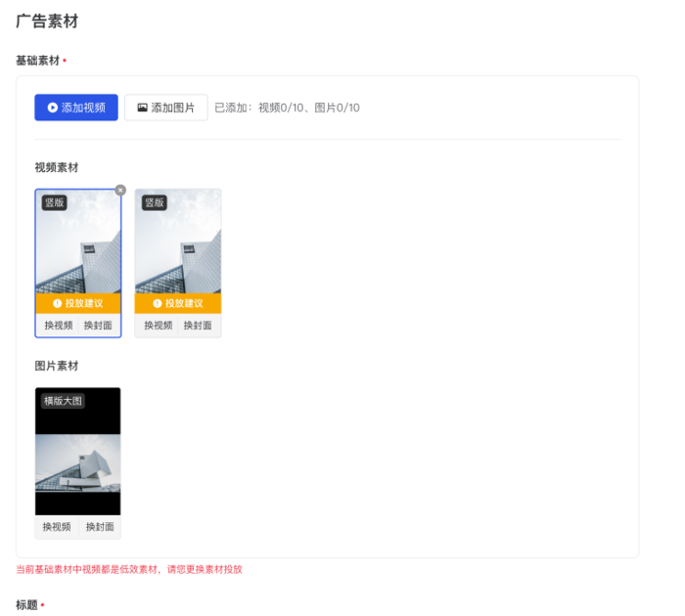The height and width of the screenshot is (616, 685).
Task: Click 换视频 under the second video
Action: pos(159,326)
